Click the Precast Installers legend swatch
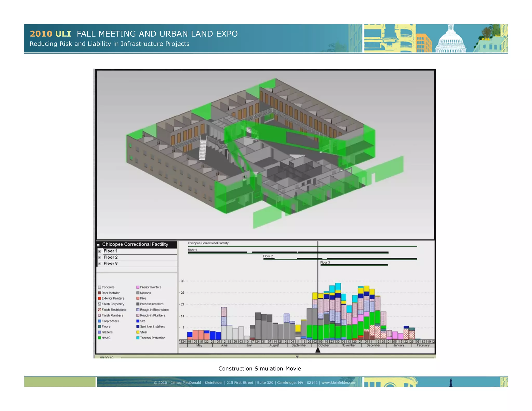 [x=138, y=304]
